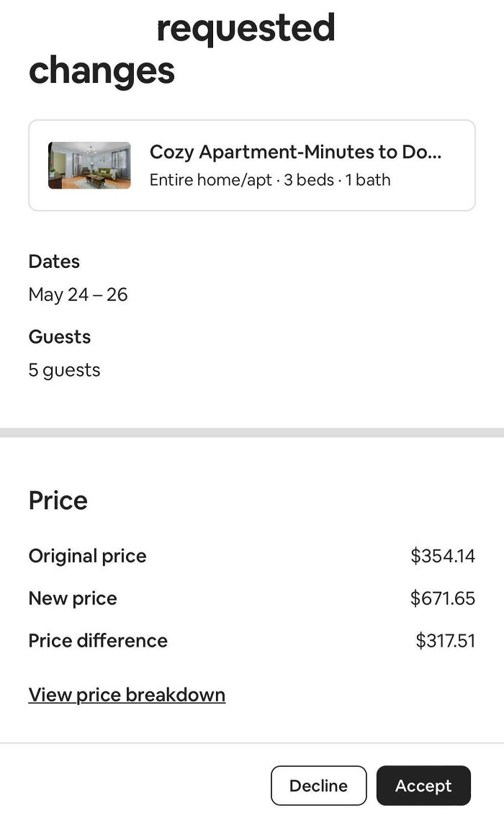
Task: Accept the requested changes
Action: tap(423, 786)
